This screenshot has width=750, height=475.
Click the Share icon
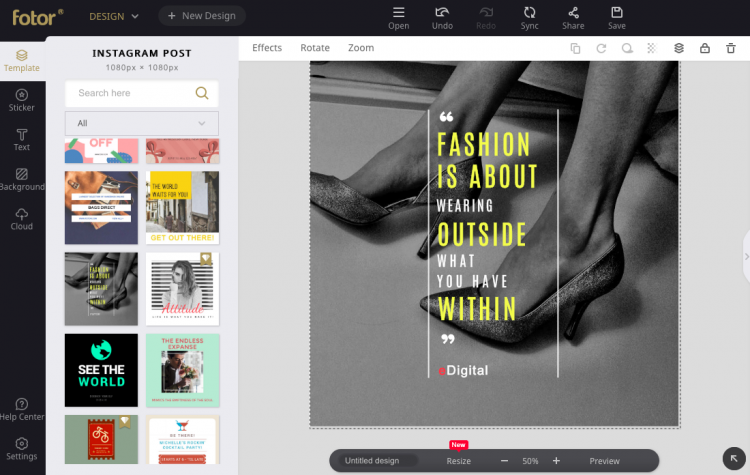[573, 12]
